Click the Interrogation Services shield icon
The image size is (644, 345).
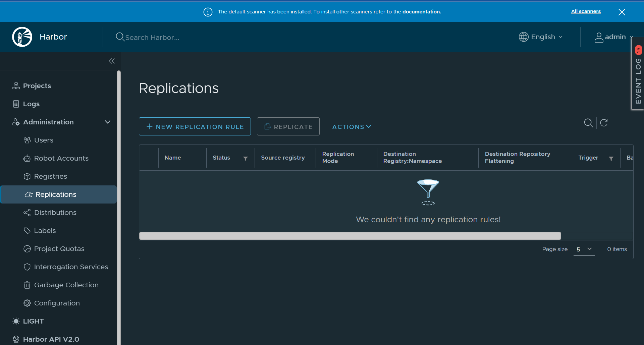coord(27,267)
